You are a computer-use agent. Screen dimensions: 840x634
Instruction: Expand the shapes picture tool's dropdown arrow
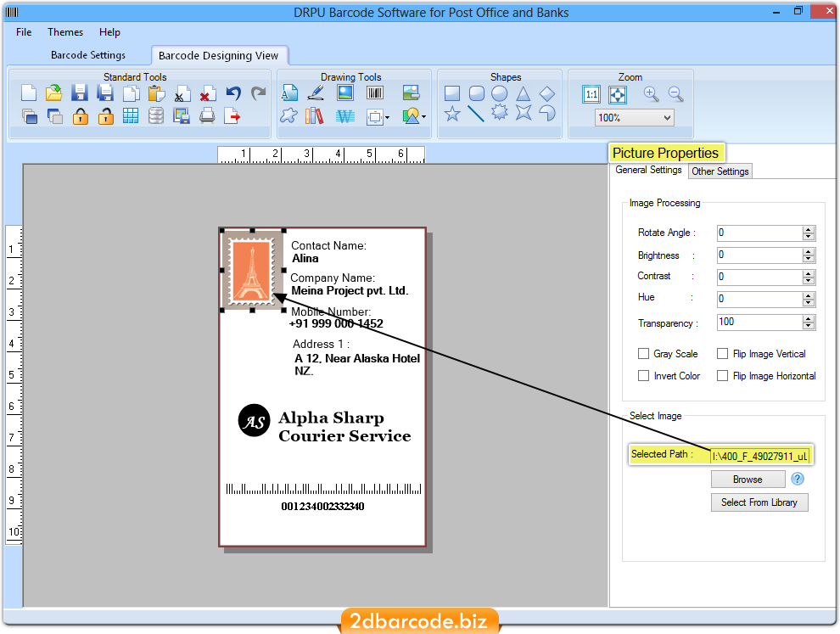tap(423, 117)
